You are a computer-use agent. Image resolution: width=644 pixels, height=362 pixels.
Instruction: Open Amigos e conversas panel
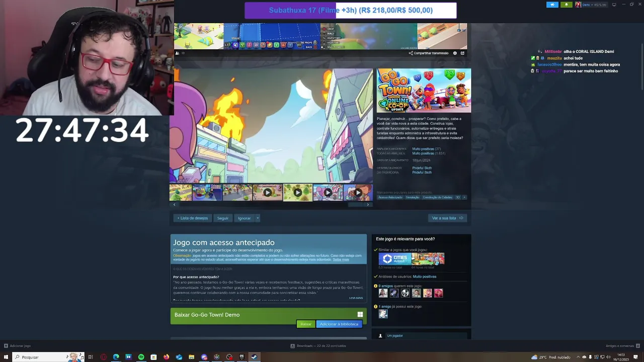coord(623,346)
